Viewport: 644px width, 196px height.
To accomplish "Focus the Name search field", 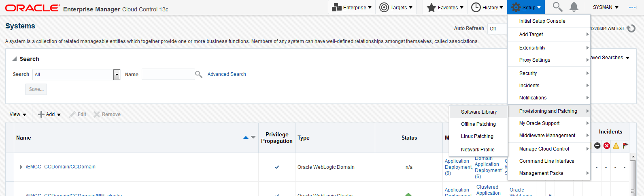I will click(x=168, y=74).
